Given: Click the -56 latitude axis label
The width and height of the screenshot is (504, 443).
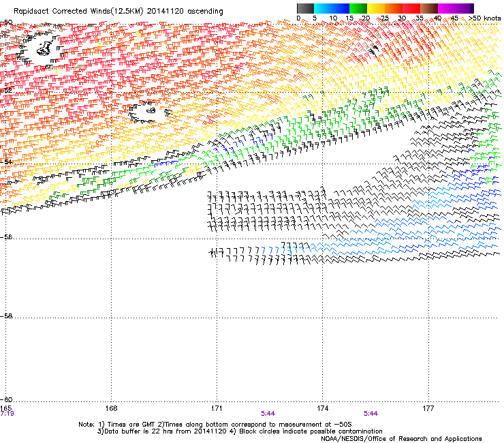Looking at the screenshot, I should [6, 236].
